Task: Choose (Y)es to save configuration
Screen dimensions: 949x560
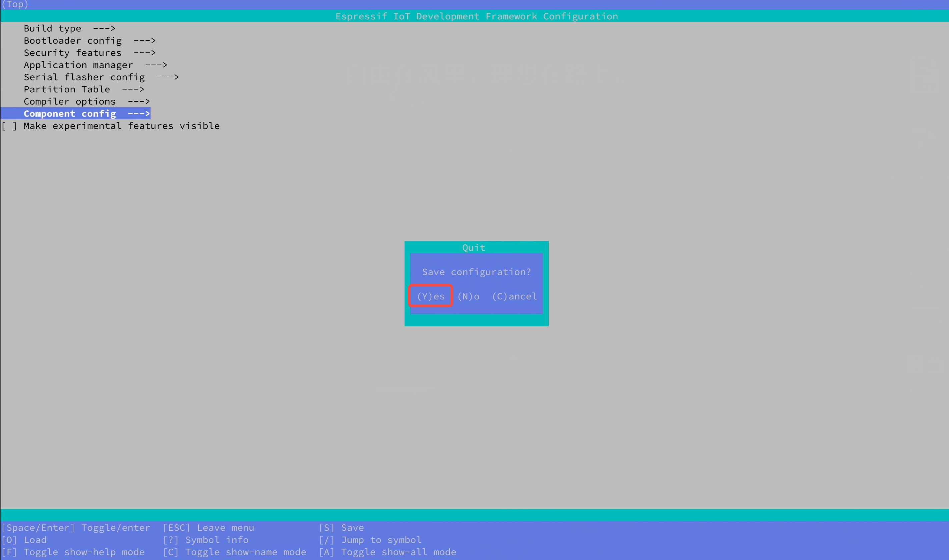Action: point(431,296)
